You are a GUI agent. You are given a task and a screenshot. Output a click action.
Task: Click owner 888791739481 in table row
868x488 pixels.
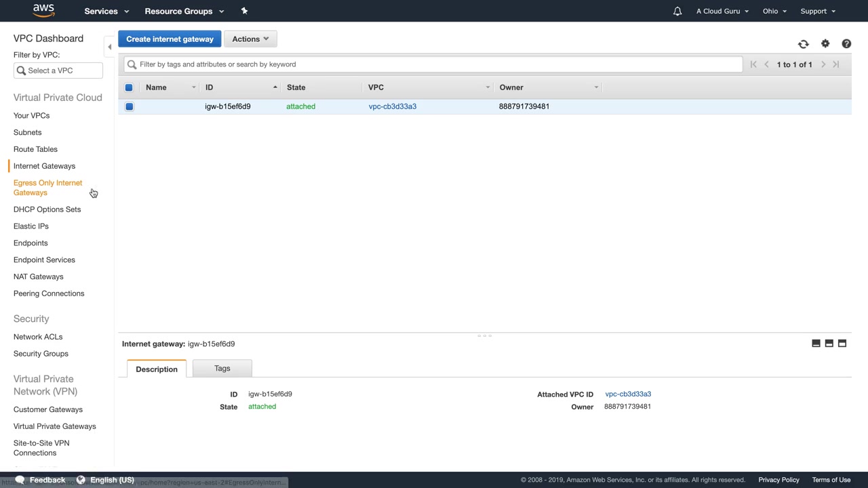tap(524, 106)
